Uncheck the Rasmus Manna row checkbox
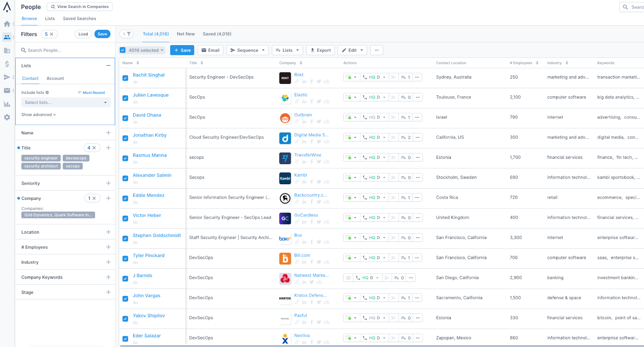 125,158
